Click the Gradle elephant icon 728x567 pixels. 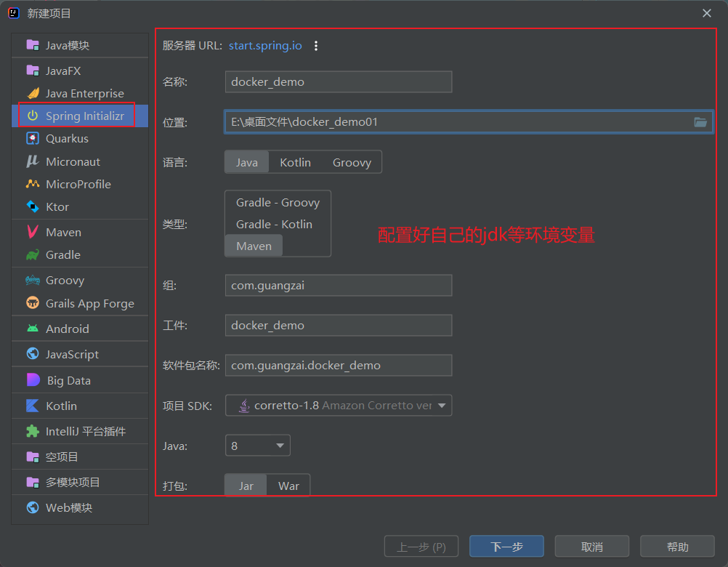click(33, 254)
